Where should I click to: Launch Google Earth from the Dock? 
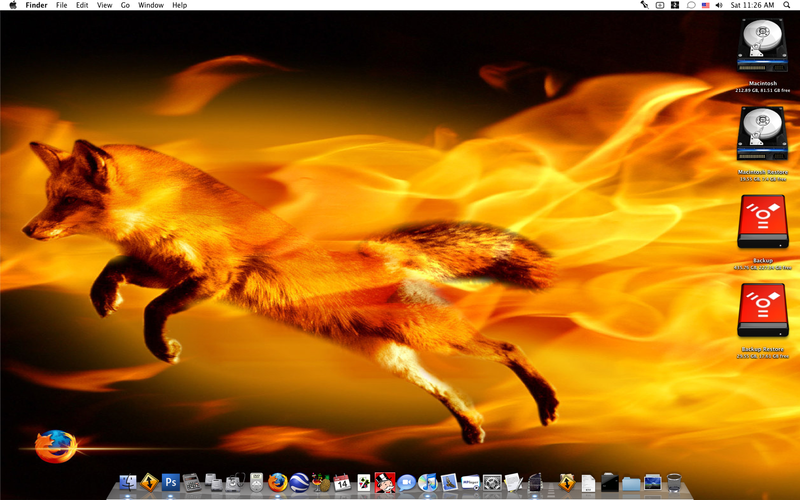click(x=299, y=482)
